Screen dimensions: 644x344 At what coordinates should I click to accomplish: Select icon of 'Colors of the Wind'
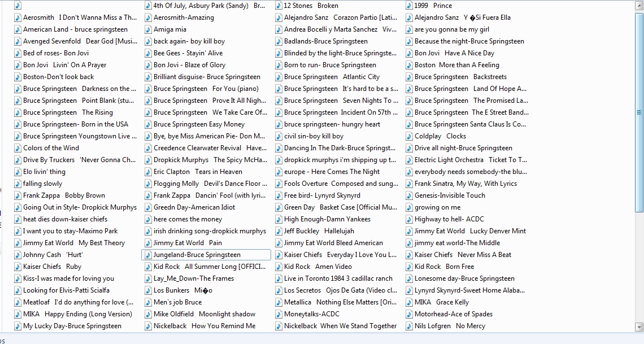[18, 148]
